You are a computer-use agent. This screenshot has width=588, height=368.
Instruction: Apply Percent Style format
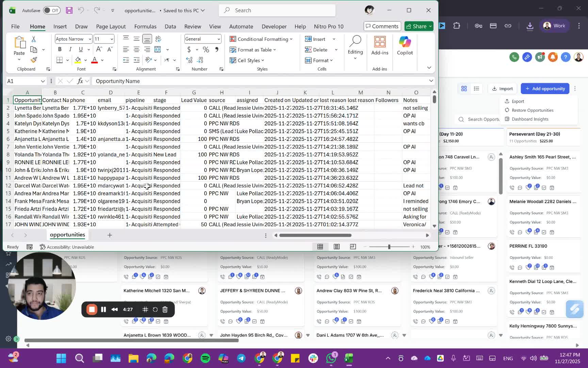[206, 49]
